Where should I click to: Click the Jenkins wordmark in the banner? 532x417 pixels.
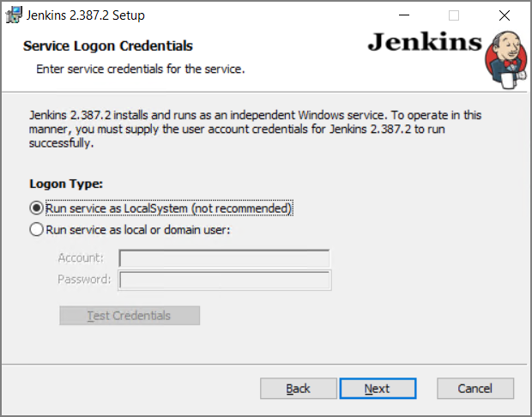pyautogui.click(x=425, y=42)
